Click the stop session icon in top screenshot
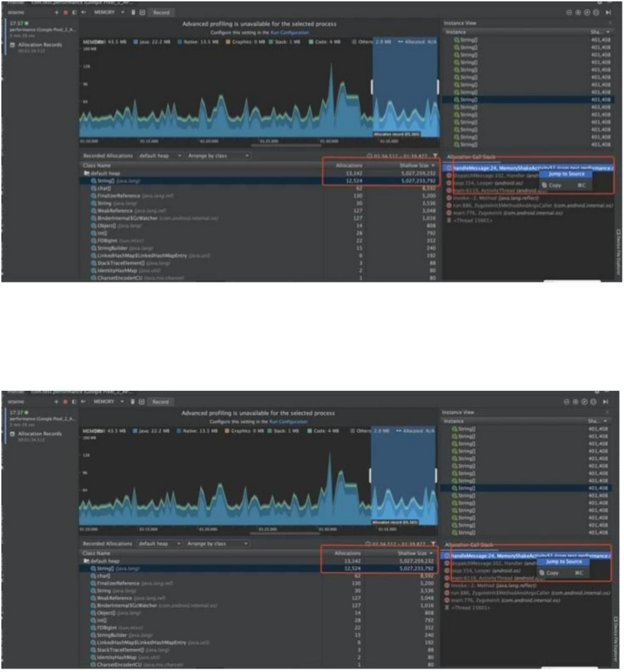 point(65,13)
